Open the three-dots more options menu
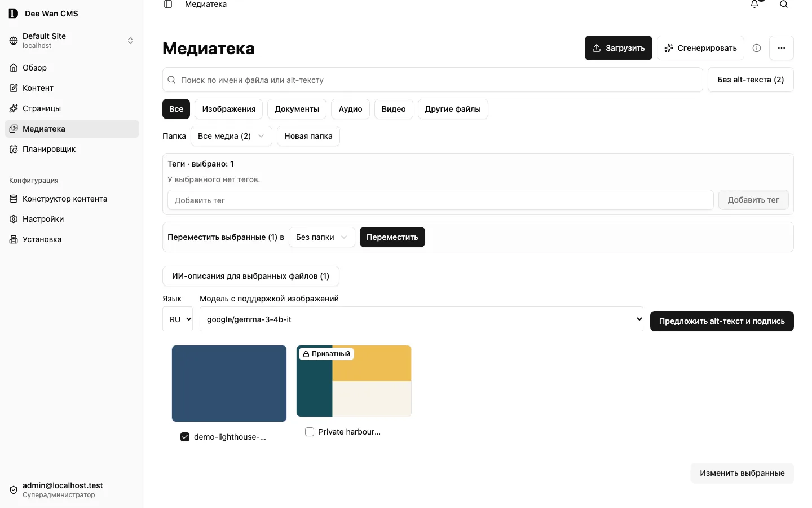The height and width of the screenshot is (508, 812). (x=782, y=48)
